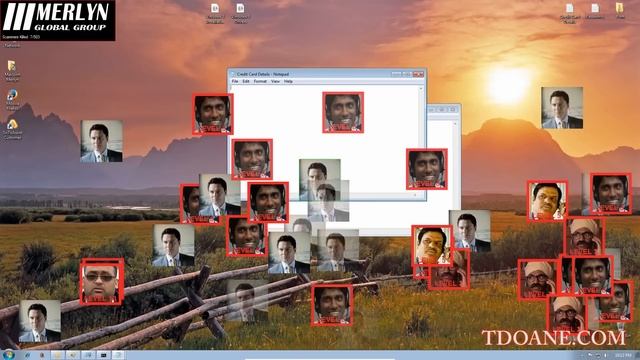Click the Notepad button on the taskbar

pos(118,355)
